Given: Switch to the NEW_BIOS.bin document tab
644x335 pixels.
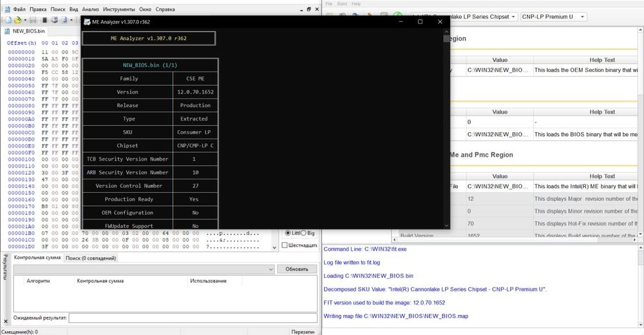Looking at the screenshot, I should 24,31.
